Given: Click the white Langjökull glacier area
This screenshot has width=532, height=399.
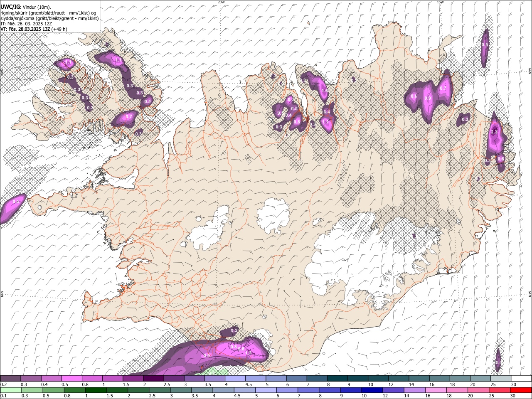Looking at the screenshot, I should point(210,231).
